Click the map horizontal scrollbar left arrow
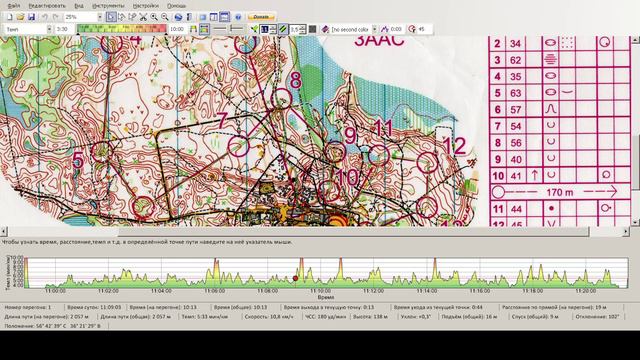Screen dimensions: 640x360 click(x=4, y=231)
